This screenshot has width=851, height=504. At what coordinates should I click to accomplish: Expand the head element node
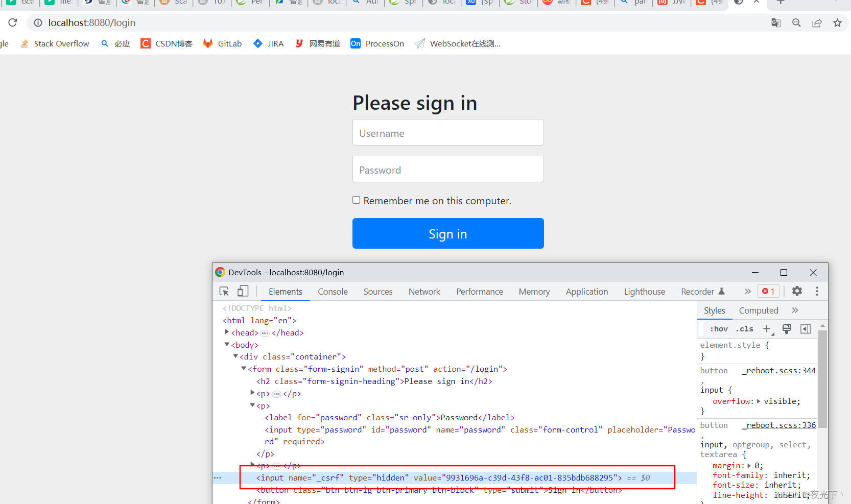(x=227, y=332)
